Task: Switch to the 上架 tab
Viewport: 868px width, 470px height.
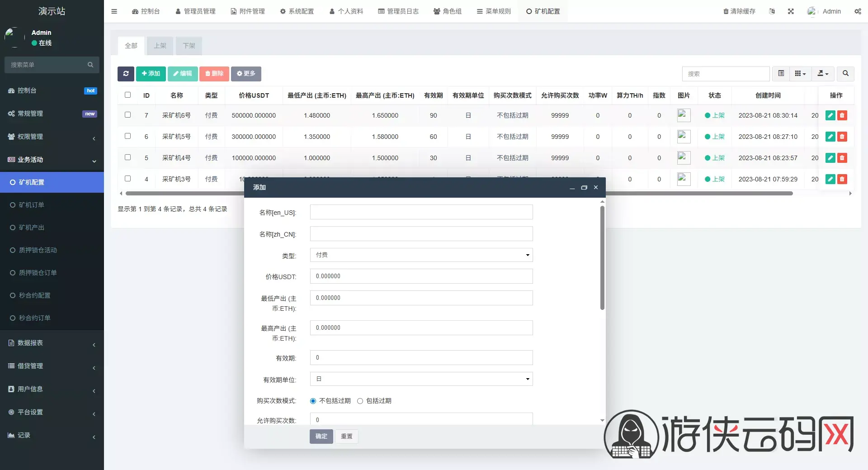Action: click(160, 46)
